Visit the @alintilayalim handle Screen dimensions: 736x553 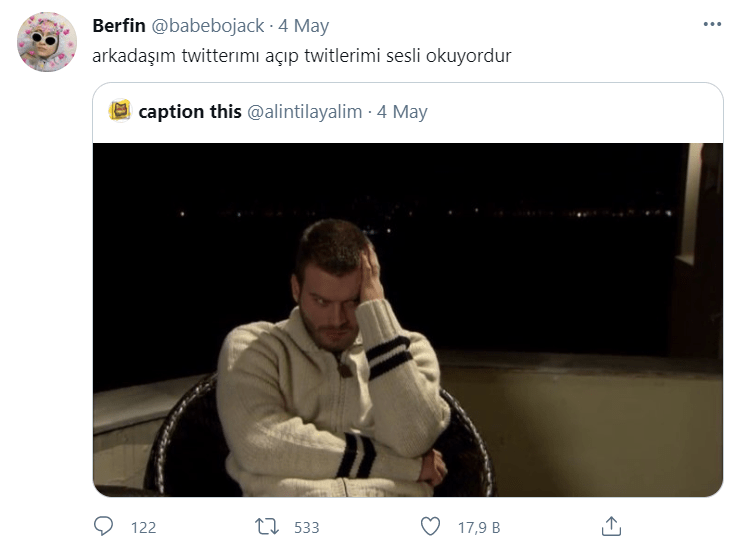point(305,112)
